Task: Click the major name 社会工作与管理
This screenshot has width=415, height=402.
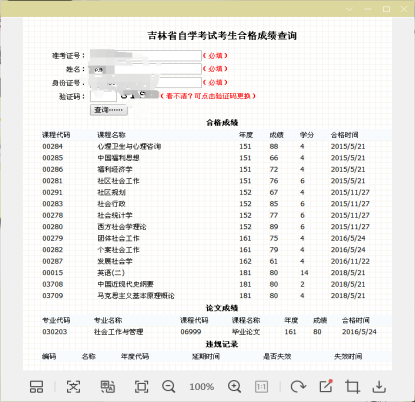Action: (118, 332)
